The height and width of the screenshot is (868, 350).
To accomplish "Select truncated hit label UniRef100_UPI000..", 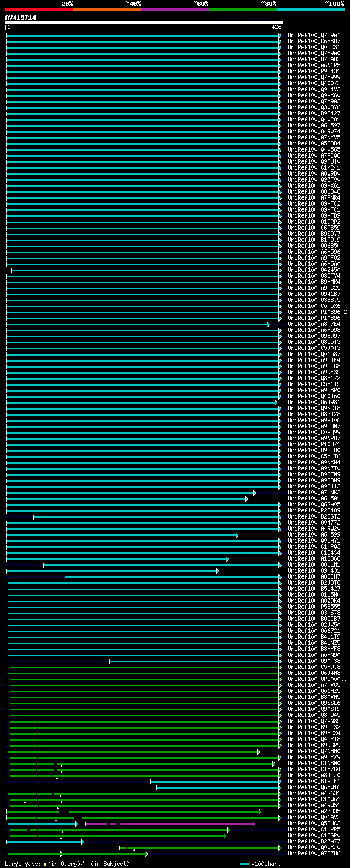I will [x=317, y=679].
